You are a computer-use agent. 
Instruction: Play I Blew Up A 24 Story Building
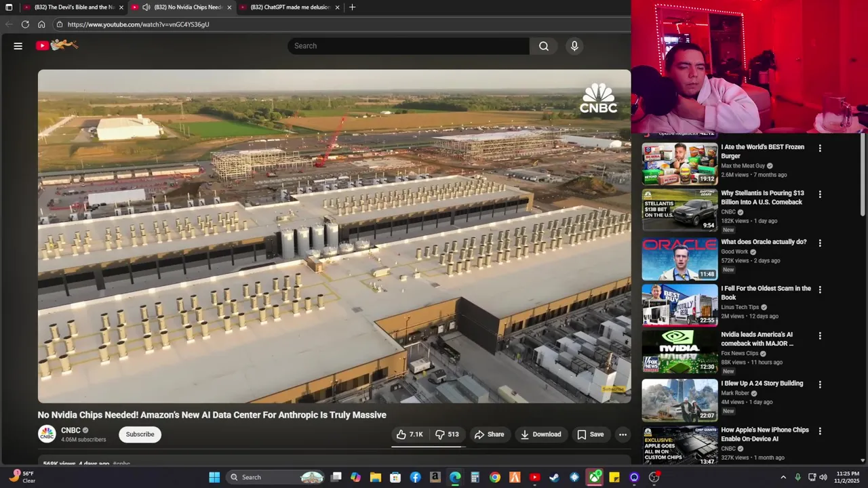coord(679,400)
